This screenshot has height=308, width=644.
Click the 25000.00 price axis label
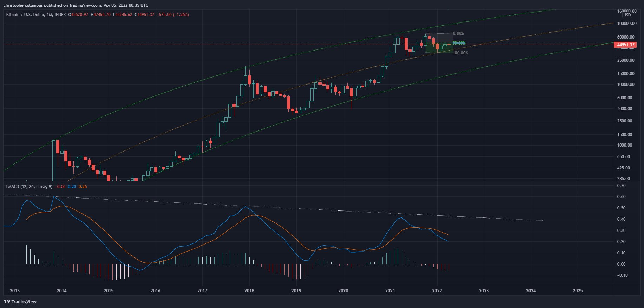click(626, 60)
